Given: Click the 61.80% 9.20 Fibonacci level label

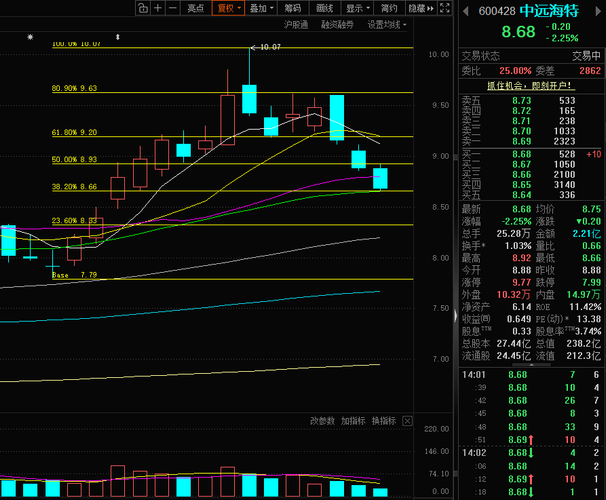Looking at the screenshot, I should [x=74, y=133].
